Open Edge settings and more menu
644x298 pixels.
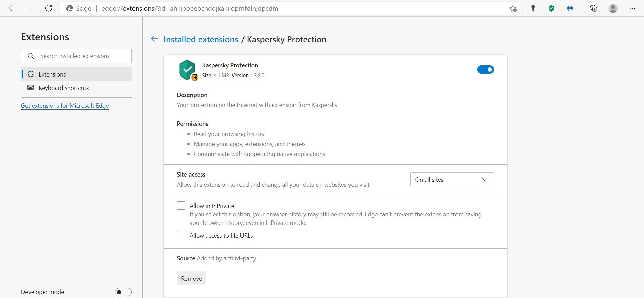632,9
